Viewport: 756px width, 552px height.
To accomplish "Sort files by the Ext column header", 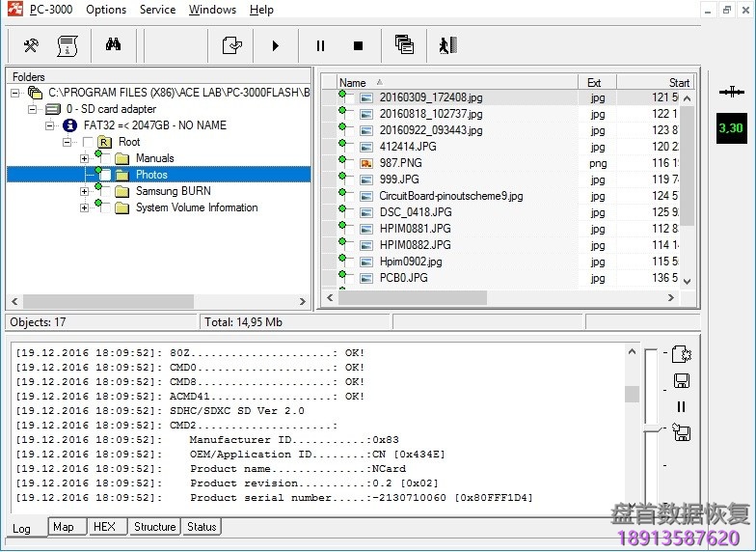I will pyautogui.click(x=595, y=83).
